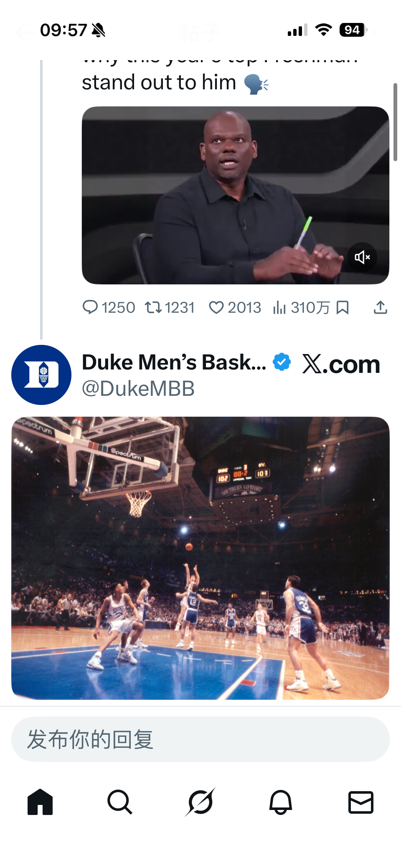The image size is (401, 868).
Task: Tap the share upload icon
Action: (380, 308)
